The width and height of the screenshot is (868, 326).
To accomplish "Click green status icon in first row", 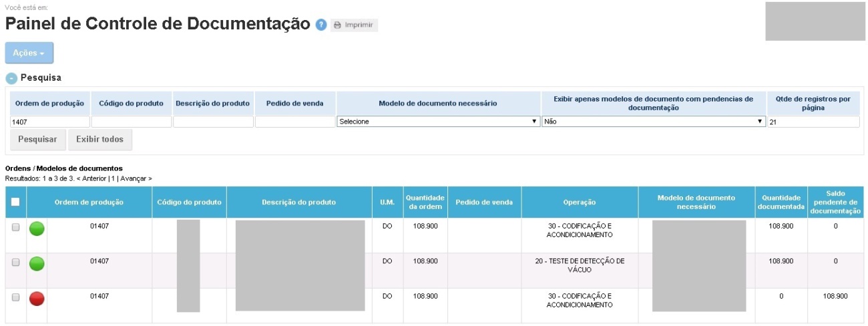I will [x=37, y=229].
